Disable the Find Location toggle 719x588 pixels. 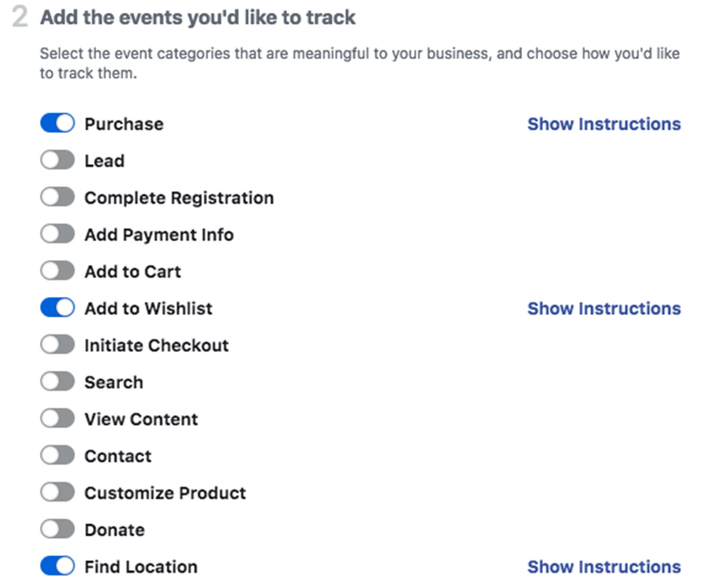tap(58, 566)
